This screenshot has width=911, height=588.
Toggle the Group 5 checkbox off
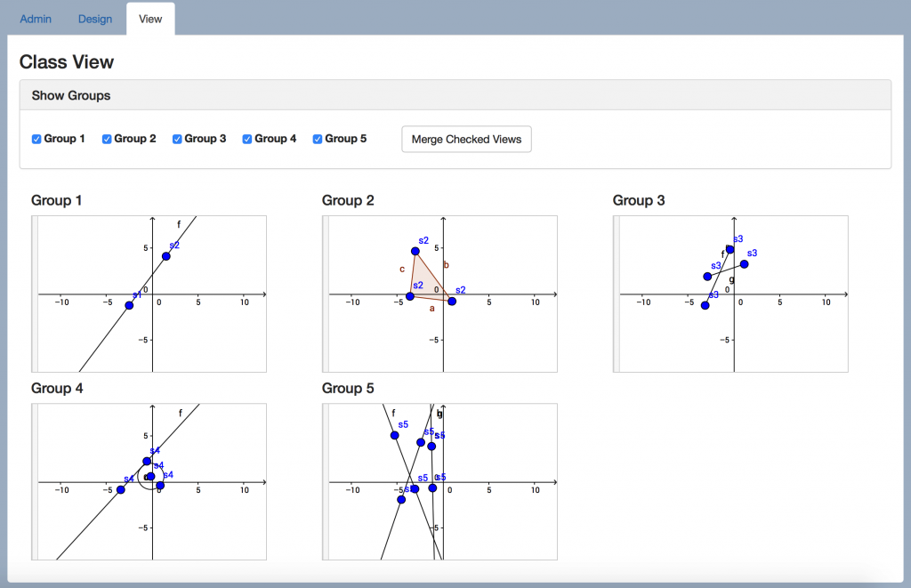(317, 139)
